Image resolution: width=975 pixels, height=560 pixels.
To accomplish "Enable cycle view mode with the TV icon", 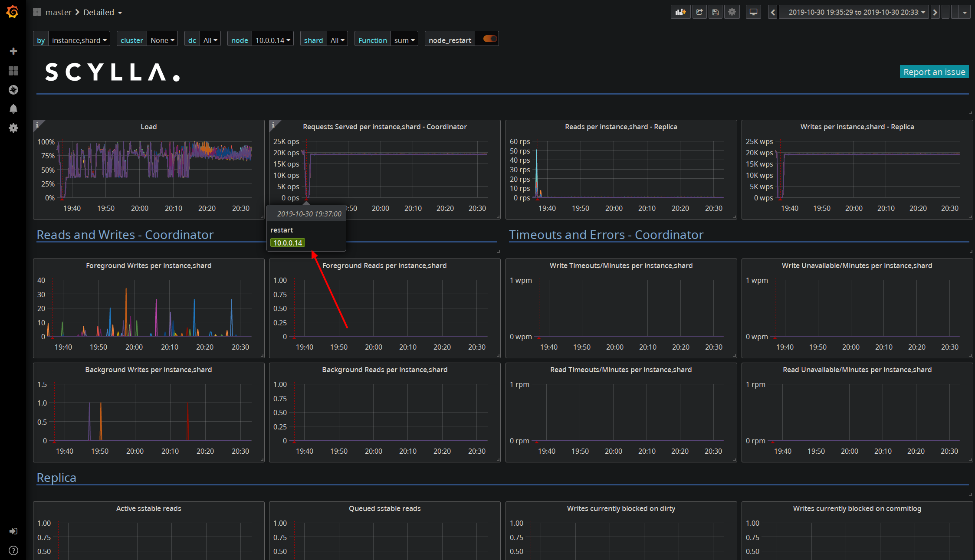I will 753,12.
